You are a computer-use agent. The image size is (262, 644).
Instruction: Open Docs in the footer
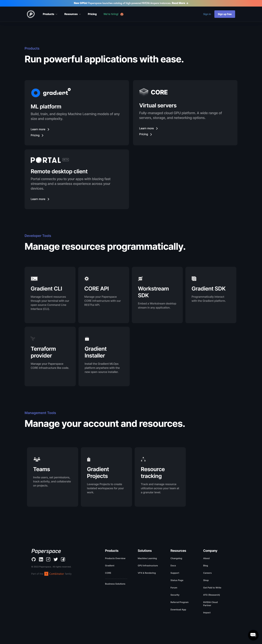pyautogui.click(x=173, y=566)
